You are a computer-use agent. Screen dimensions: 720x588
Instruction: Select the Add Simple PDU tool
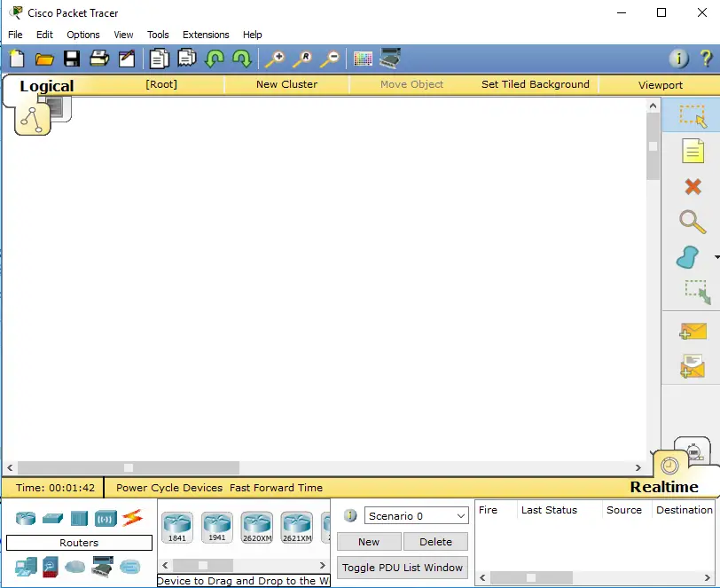coord(692,331)
